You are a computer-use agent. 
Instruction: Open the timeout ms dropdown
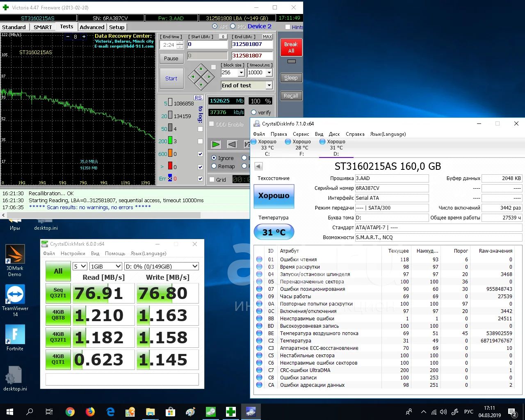pyautogui.click(x=269, y=73)
